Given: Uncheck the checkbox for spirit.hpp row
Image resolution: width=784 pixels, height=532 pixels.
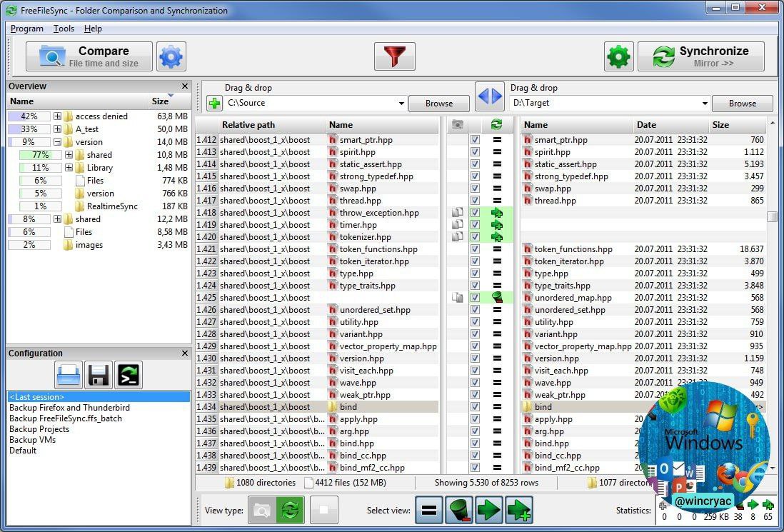Looking at the screenshot, I should click(x=475, y=152).
